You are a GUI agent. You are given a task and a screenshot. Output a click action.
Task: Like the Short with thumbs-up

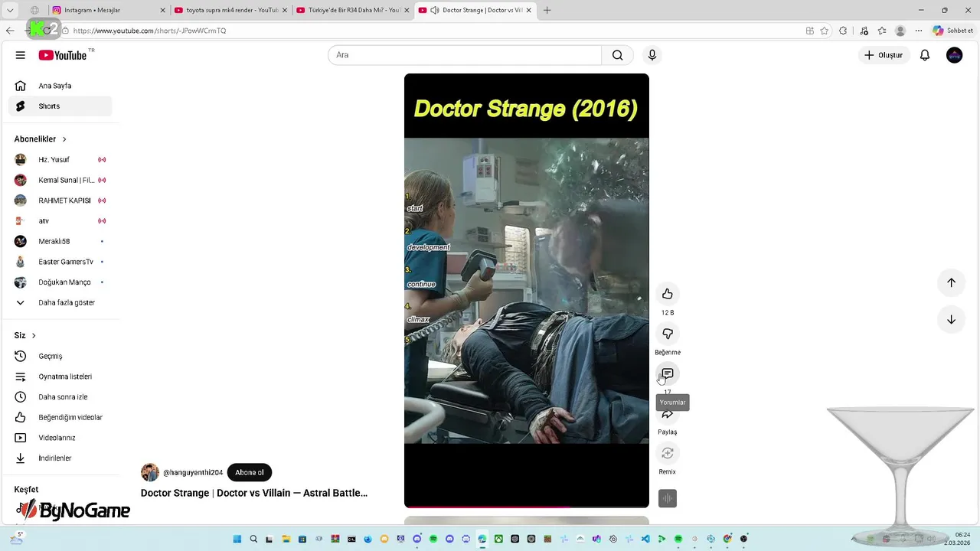(x=668, y=294)
